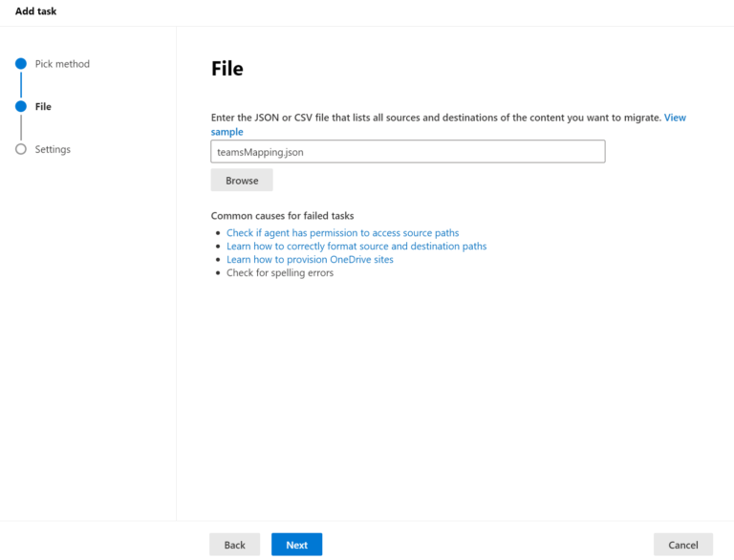
Task: Select the Settings step in sidebar
Action: 53,149
